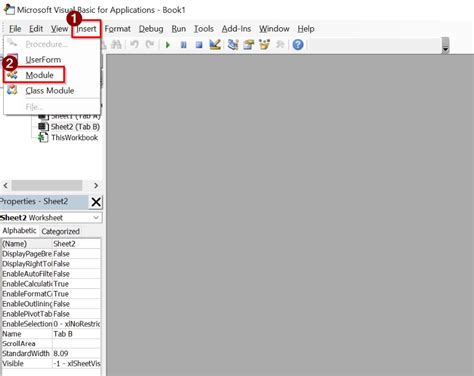Open Help with blue question mark icon
The width and height of the screenshot is (474, 376).
point(298,44)
